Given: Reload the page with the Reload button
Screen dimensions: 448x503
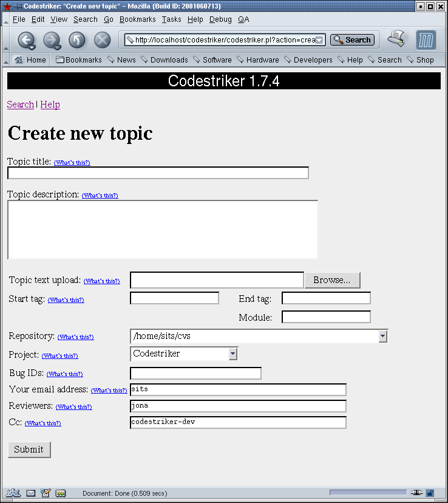Looking at the screenshot, I should click(x=76, y=40).
